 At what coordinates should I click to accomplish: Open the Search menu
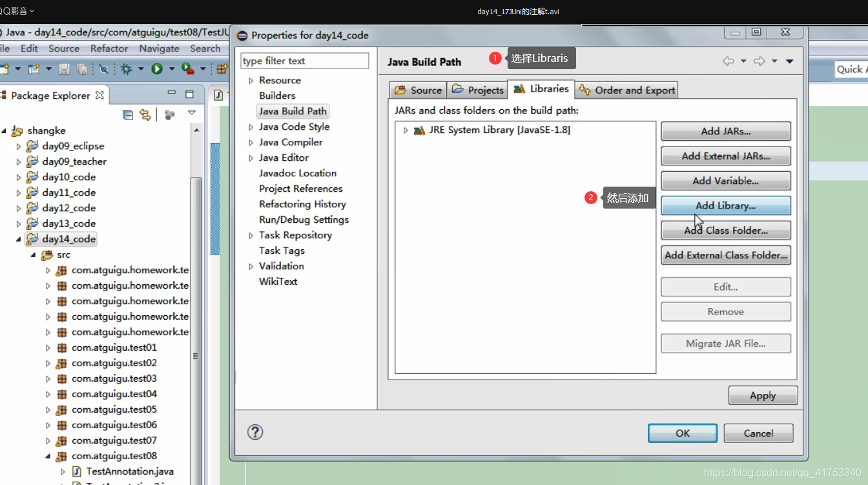[x=205, y=48]
